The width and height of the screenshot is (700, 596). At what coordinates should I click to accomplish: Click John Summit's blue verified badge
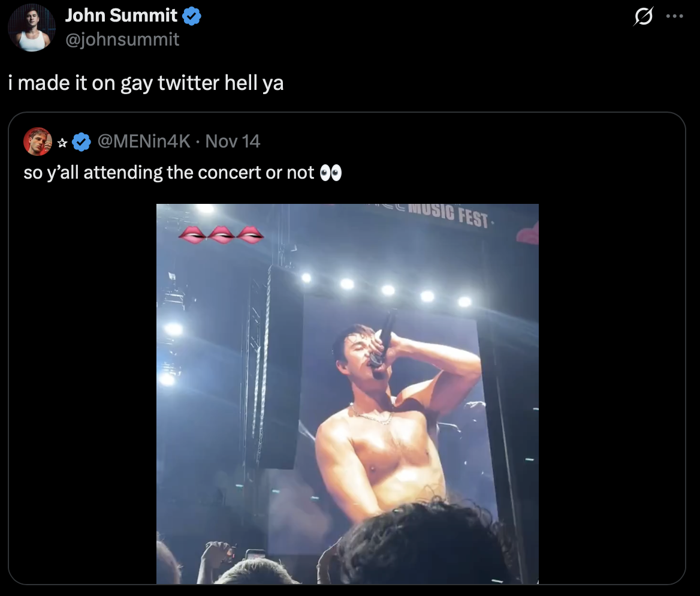point(192,16)
